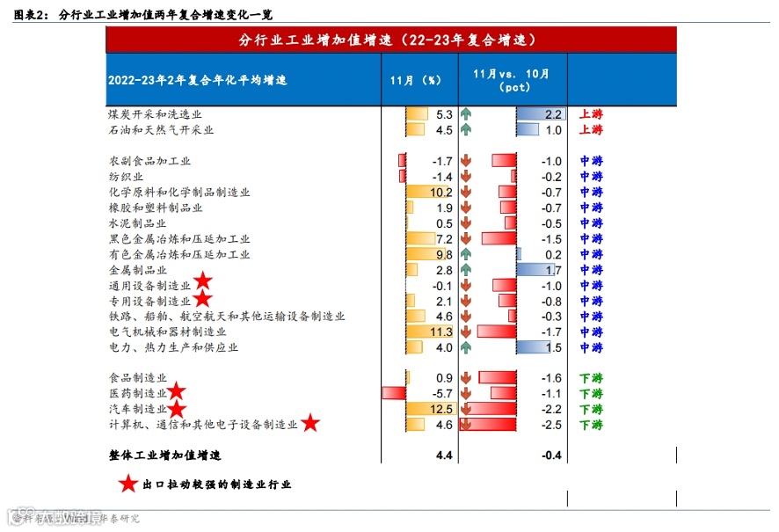Image resolution: width=779 pixels, height=532 pixels.
Task: Click the value -5.7 for 医药制造业
Action: (442, 393)
